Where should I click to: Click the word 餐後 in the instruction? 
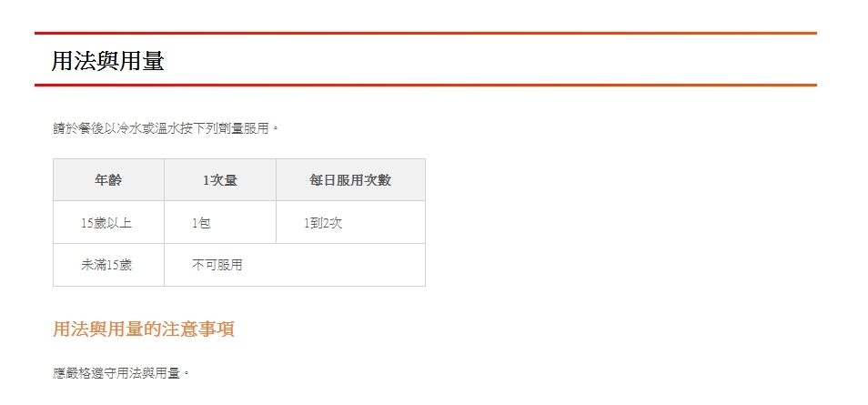click(92, 128)
